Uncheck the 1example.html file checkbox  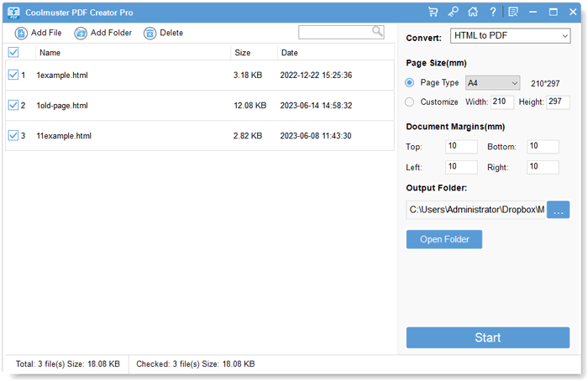point(13,75)
